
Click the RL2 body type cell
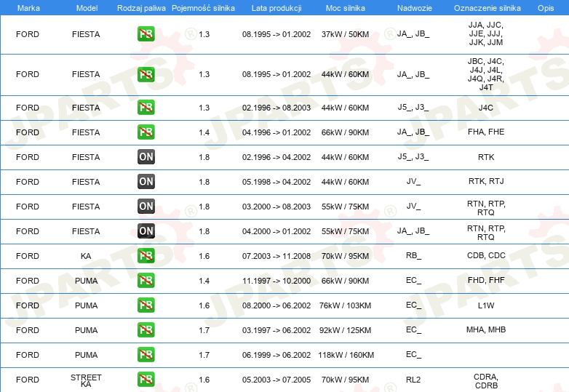[x=413, y=380]
